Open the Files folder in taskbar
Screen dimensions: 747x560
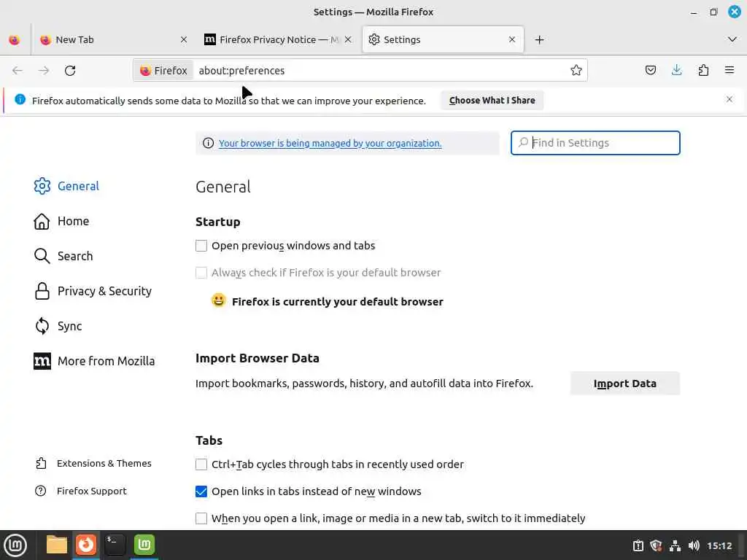[x=56, y=545]
